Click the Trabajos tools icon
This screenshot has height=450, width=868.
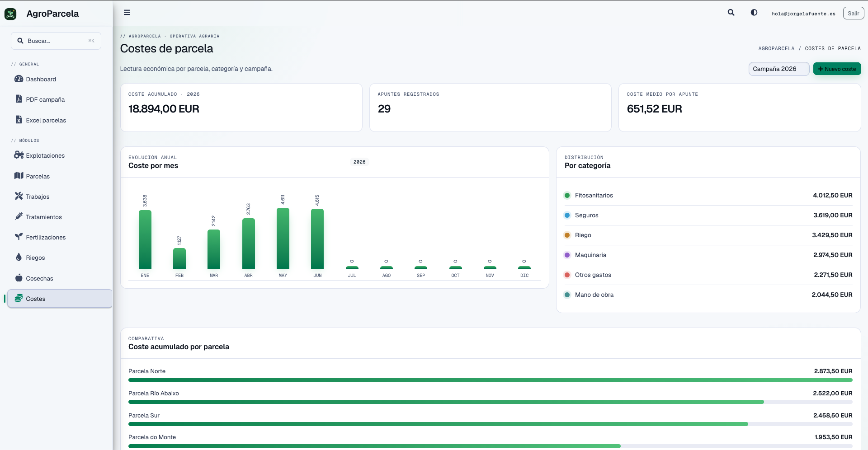[19, 196]
